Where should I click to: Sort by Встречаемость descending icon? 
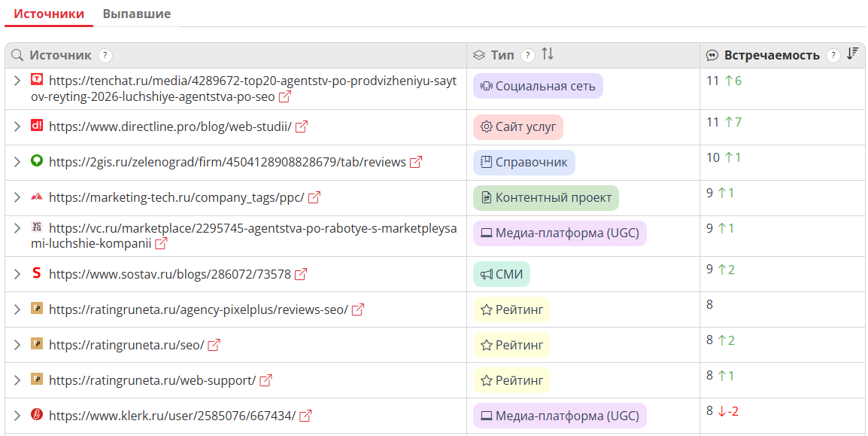point(852,54)
